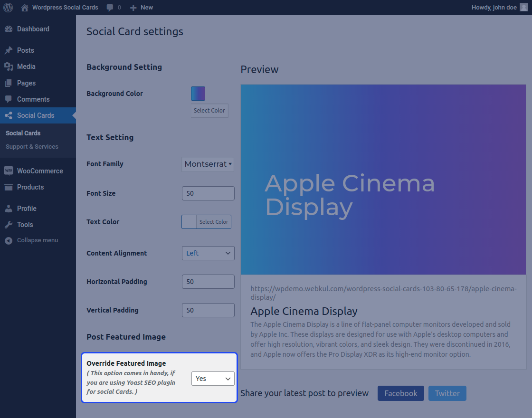Click the Wordpress Social Cards site name link
Image resolution: width=532 pixels, height=418 pixels.
(65, 8)
